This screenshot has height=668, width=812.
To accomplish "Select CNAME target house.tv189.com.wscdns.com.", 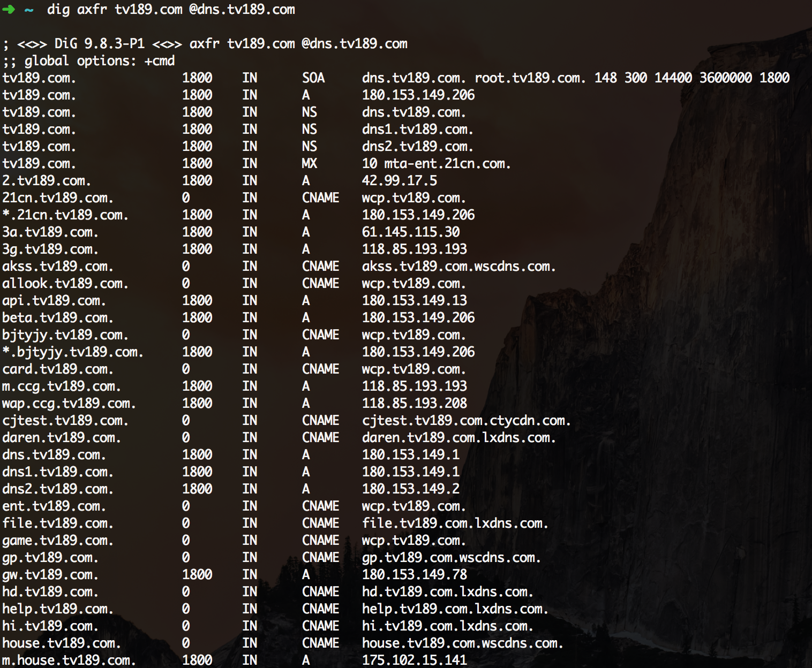I will (462, 643).
